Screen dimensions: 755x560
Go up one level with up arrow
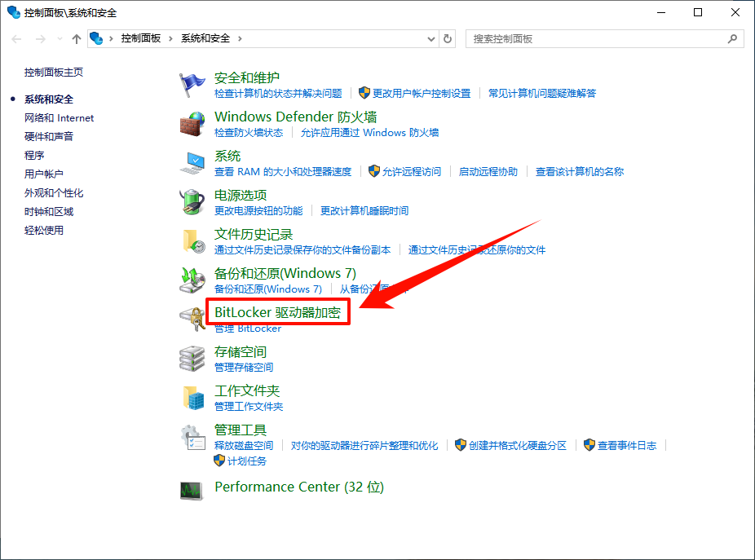click(76, 39)
